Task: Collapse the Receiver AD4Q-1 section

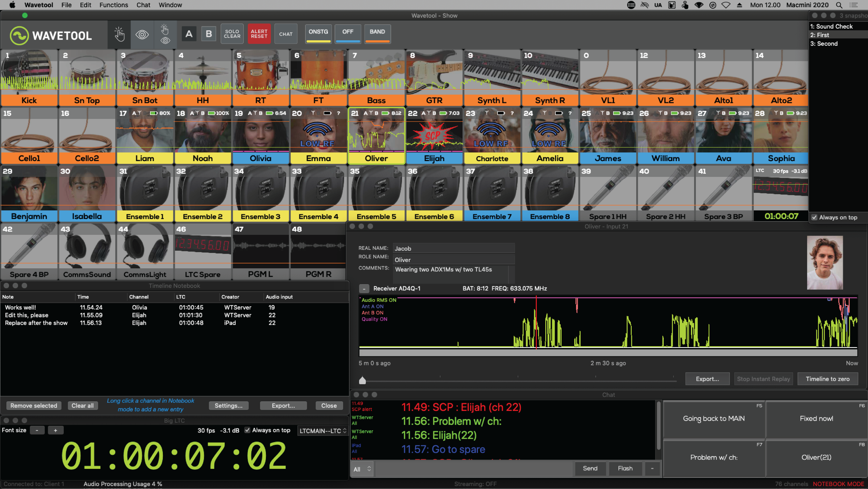Action: [364, 289]
